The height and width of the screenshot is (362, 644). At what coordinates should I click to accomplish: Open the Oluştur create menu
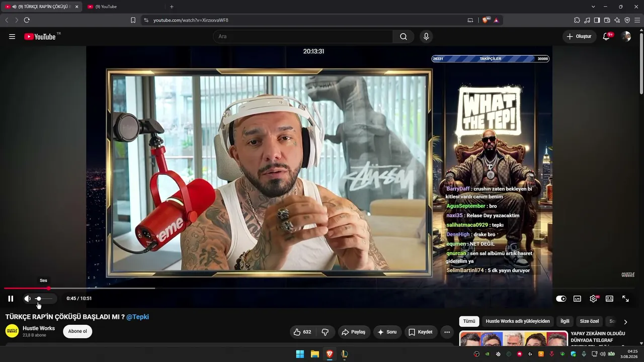click(579, 37)
